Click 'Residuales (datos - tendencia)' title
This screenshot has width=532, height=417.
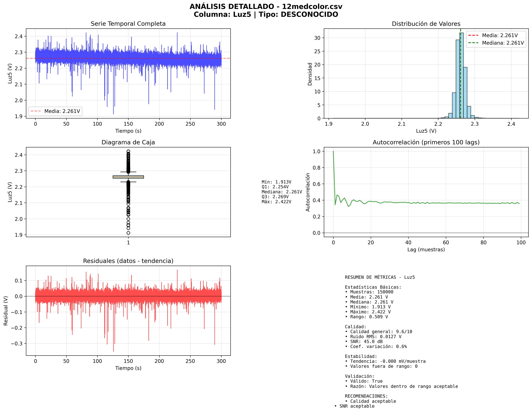[128, 261]
